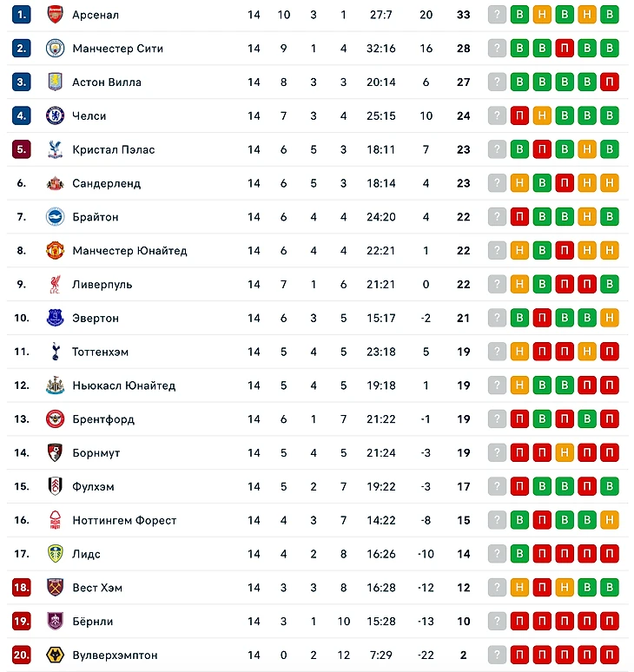Screen dimensions: 634x672
Task: Open the Кристал Пэлас team link
Action: (114, 149)
